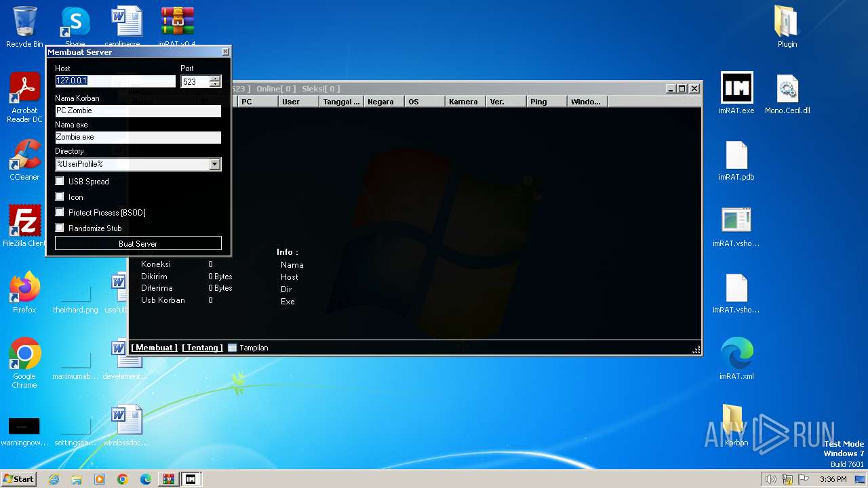868x488 pixels.
Task: Switch to imRAT taskbar button
Action: [x=191, y=479]
